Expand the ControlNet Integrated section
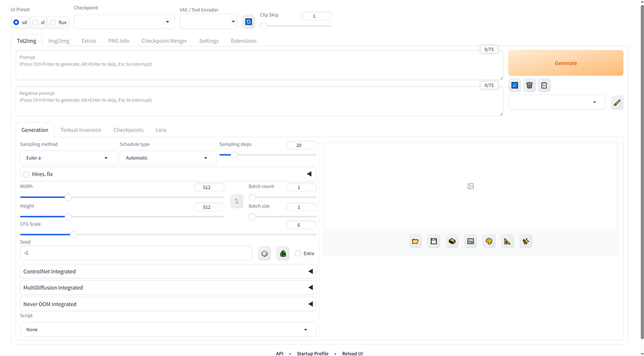This screenshot has height=356, width=644. (168, 271)
